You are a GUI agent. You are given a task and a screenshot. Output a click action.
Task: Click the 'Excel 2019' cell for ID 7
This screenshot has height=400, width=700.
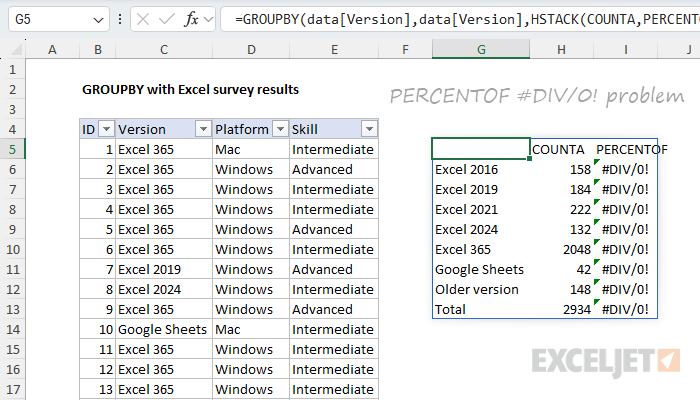click(x=164, y=269)
